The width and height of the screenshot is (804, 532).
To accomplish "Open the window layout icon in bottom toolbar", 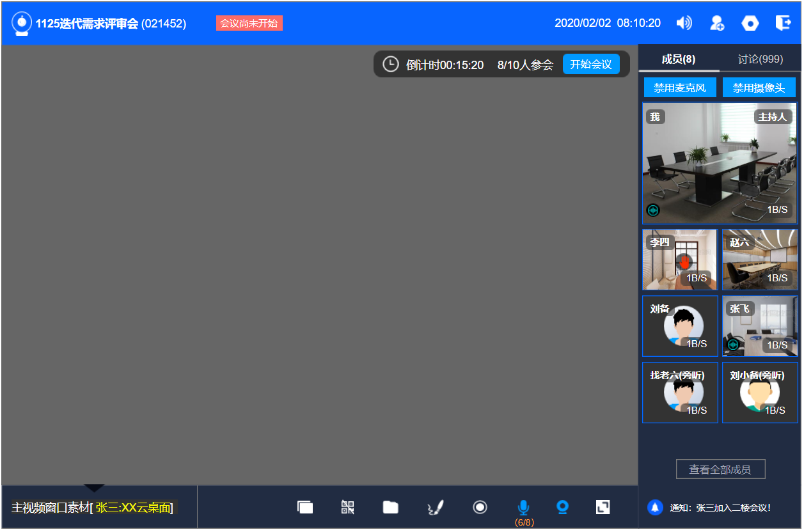I will (x=305, y=507).
